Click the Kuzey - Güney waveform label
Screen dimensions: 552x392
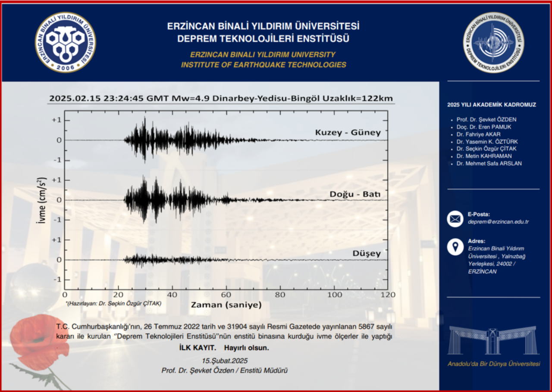348,132
